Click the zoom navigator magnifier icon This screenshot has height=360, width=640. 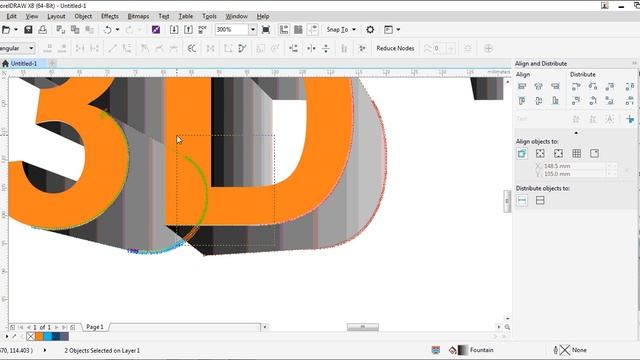(x=507, y=327)
